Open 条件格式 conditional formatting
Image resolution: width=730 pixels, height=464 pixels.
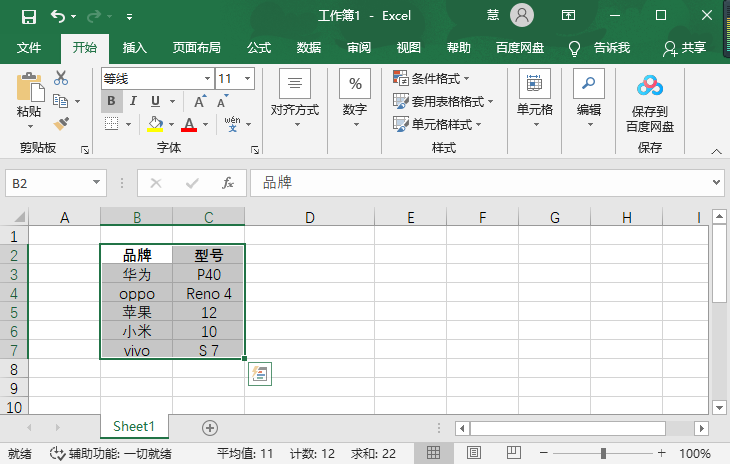point(431,78)
